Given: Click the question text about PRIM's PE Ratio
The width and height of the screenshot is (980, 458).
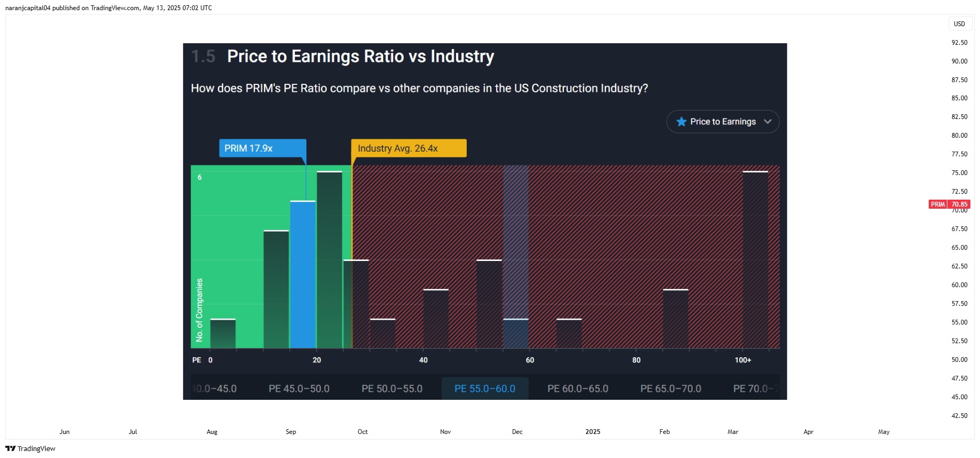Looking at the screenshot, I should (419, 88).
